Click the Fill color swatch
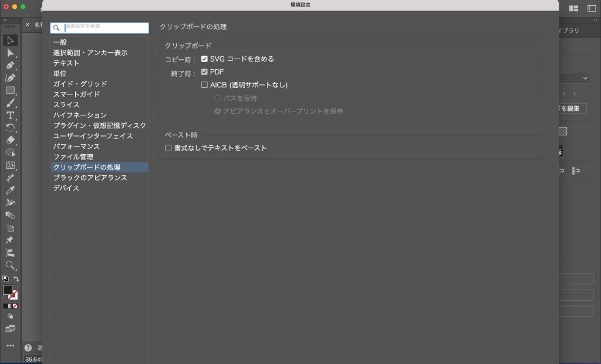The width and height of the screenshot is (601, 364). (x=7, y=290)
